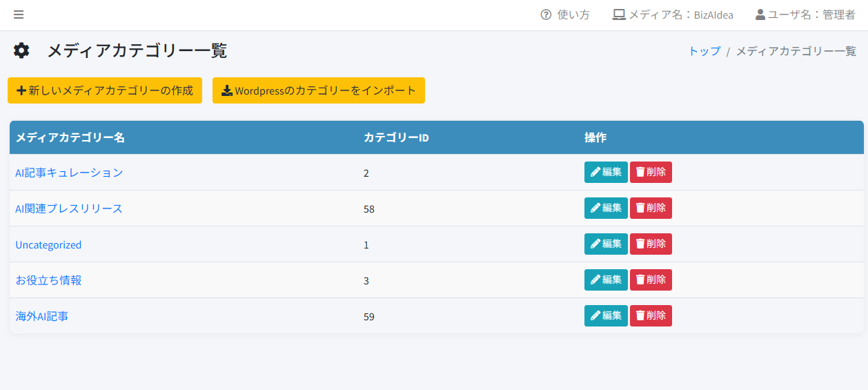The image size is (868, 390).
Task: Go to トップ via breadcrumb
Action: click(704, 51)
